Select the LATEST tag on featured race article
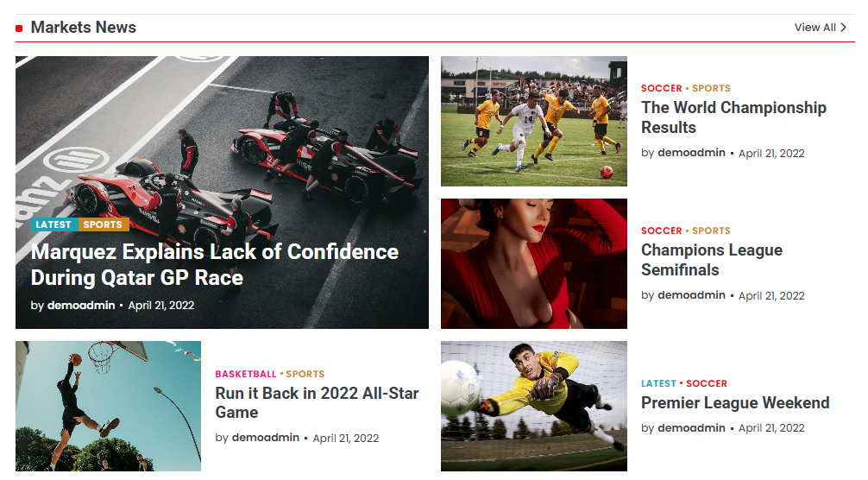 (53, 224)
